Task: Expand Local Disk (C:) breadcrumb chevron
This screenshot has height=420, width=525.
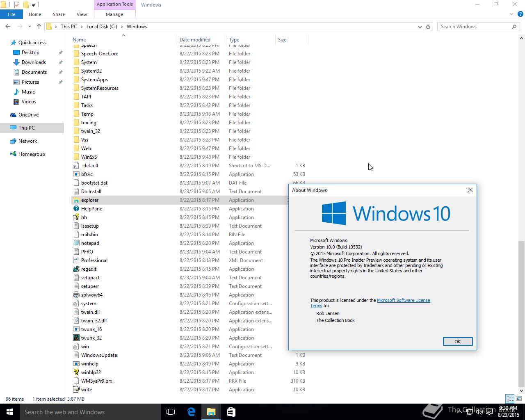Action: coord(122,27)
